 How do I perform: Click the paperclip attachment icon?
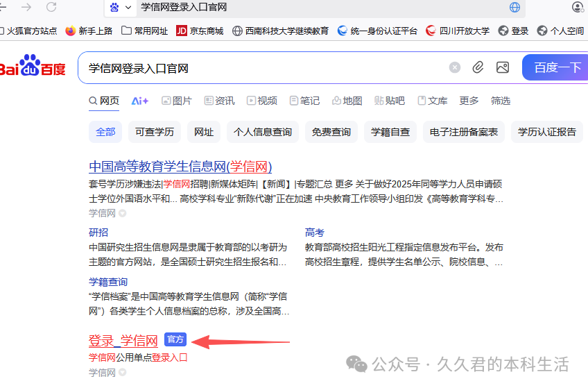point(478,67)
